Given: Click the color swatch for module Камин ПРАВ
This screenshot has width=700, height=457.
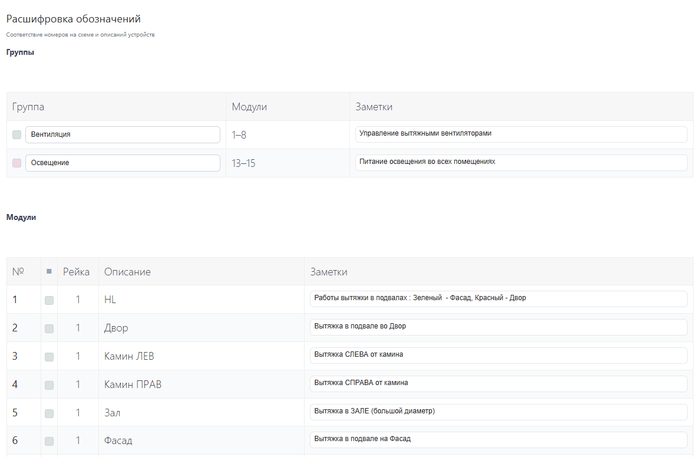Looking at the screenshot, I should click(49, 385).
